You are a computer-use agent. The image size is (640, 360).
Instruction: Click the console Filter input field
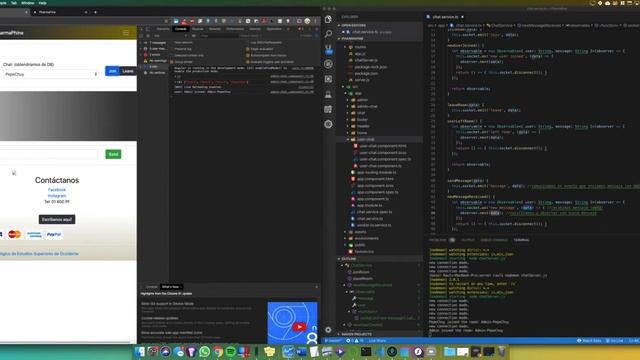[x=218, y=36]
